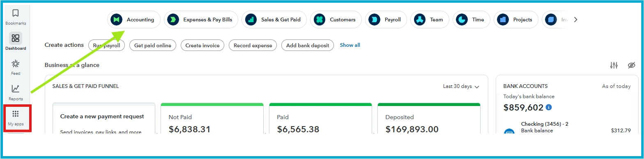Open Expenses & Pay Bills app
Image resolution: width=644 pixels, height=159 pixels.
point(201,19)
